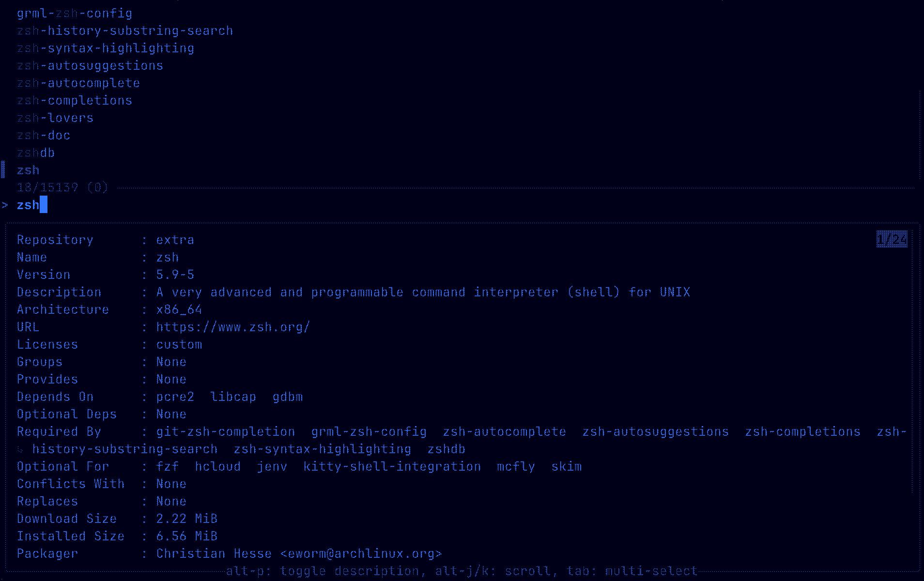Choose zsh-syntax-highlighting from the list
924x581 pixels.
[x=105, y=48]
